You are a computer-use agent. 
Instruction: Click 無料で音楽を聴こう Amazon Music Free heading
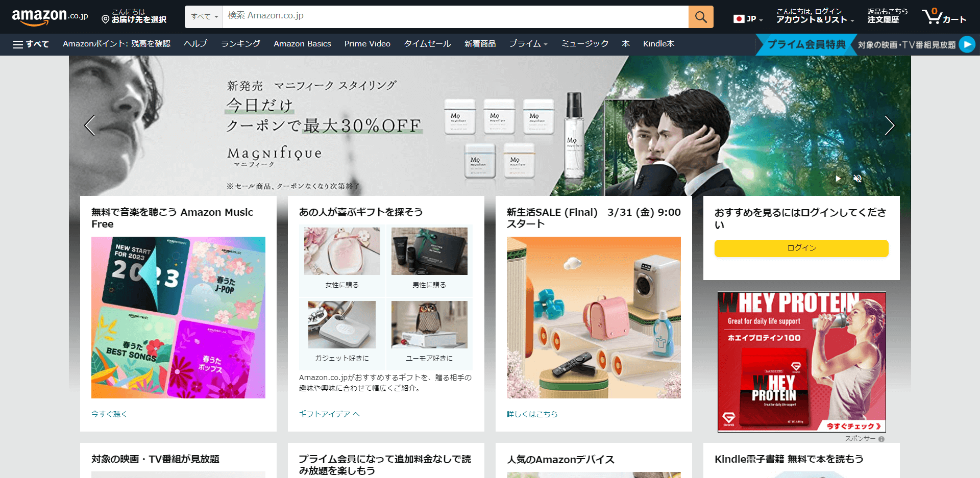(173, 218)
